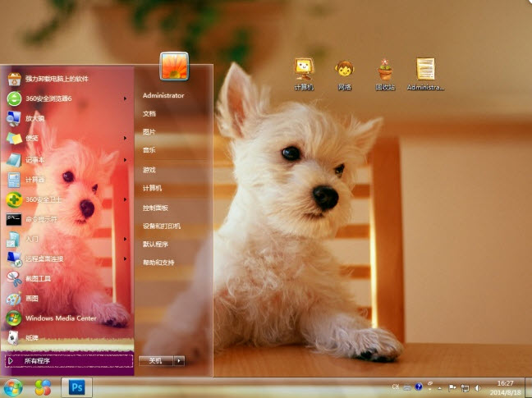532x398 pixels.
Task: Click the Photoshop icon in the taskbar
Action: pyautogui.click(x=76, y=387)
